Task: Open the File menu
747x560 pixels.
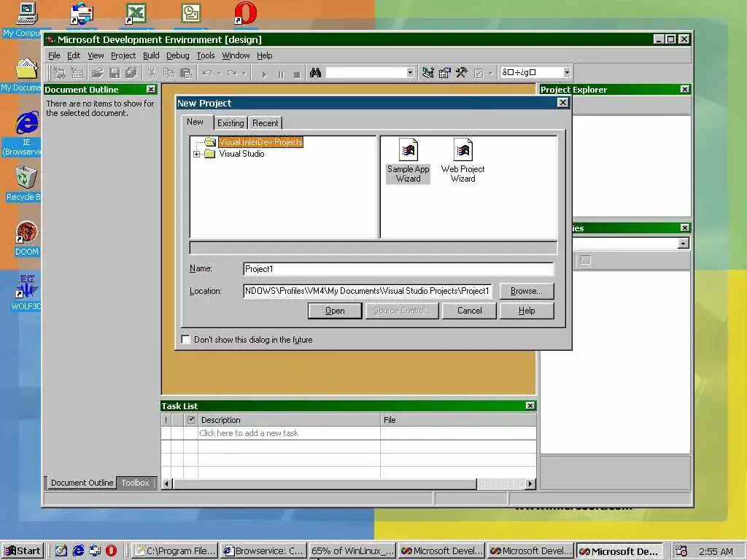Action: click(x=54, y=55)
